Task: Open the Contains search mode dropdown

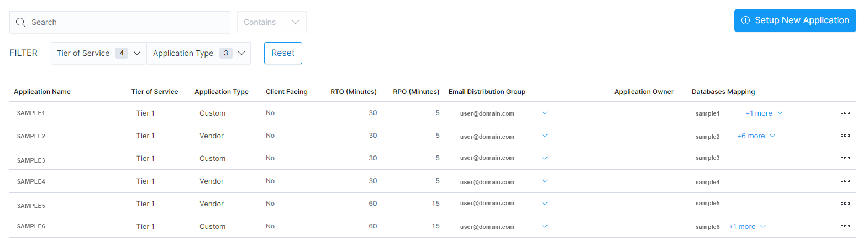Action: click(271, 22)
